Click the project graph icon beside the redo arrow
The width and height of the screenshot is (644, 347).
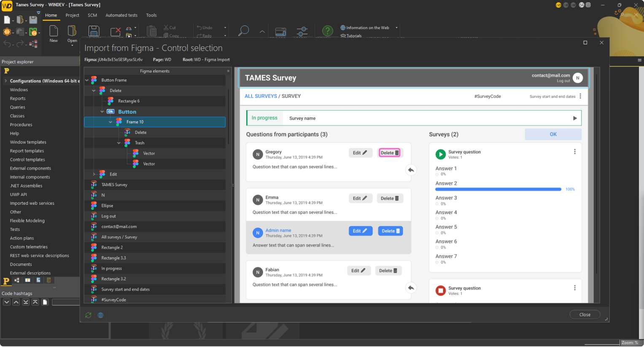[x=33, y=43]
